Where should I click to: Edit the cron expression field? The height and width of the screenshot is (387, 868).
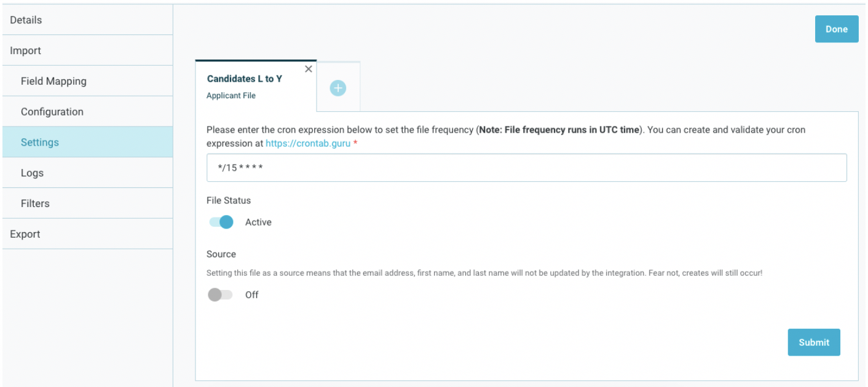[x=526, y=167]
